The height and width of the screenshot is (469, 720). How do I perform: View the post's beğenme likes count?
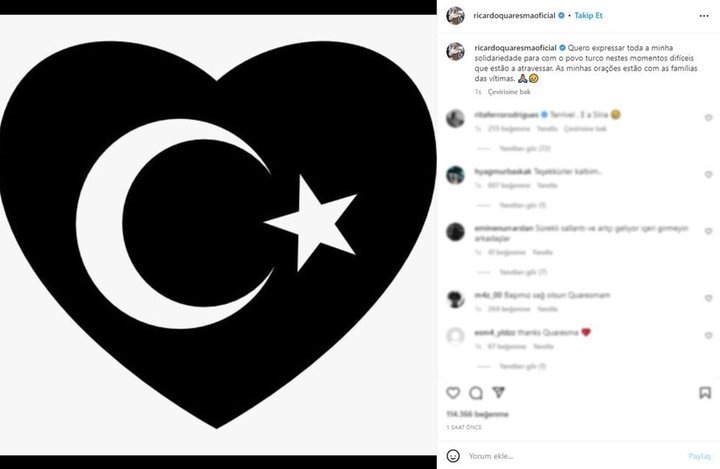pos(477,414)
